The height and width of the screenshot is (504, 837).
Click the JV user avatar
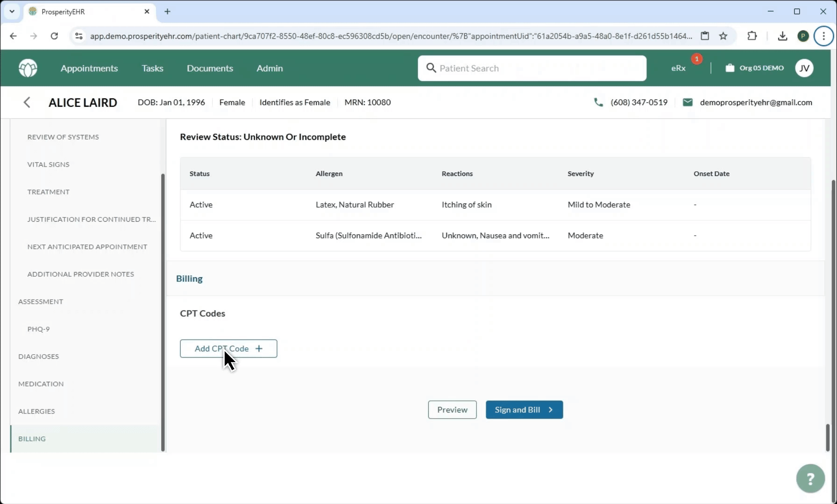pyautogui.click(x=804, y=68)
